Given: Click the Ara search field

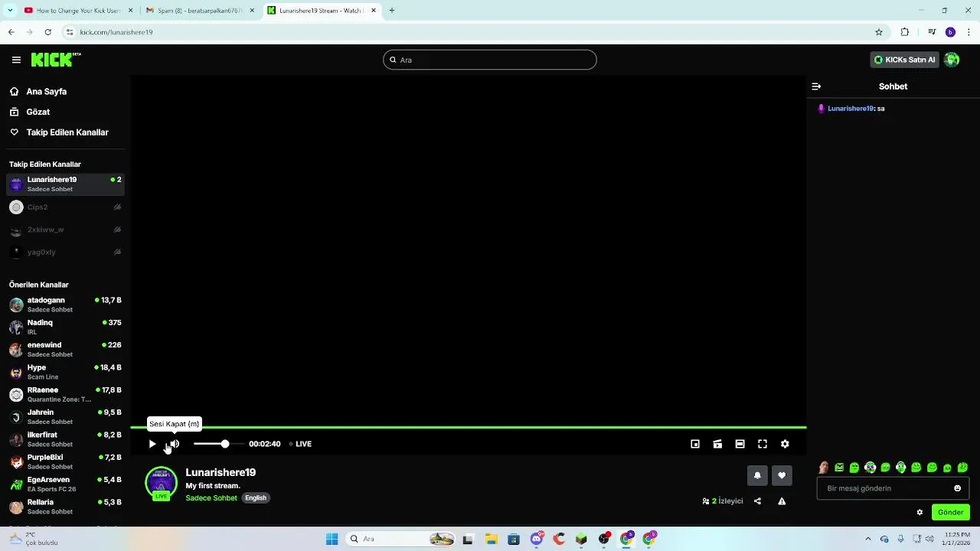Looking at the screenshot, I should click(490, 60).
